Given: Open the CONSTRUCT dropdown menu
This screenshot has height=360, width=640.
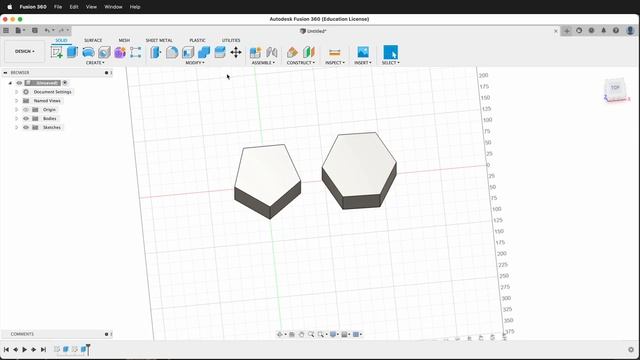Looking at the screenshot, I should tap(301, 63).
